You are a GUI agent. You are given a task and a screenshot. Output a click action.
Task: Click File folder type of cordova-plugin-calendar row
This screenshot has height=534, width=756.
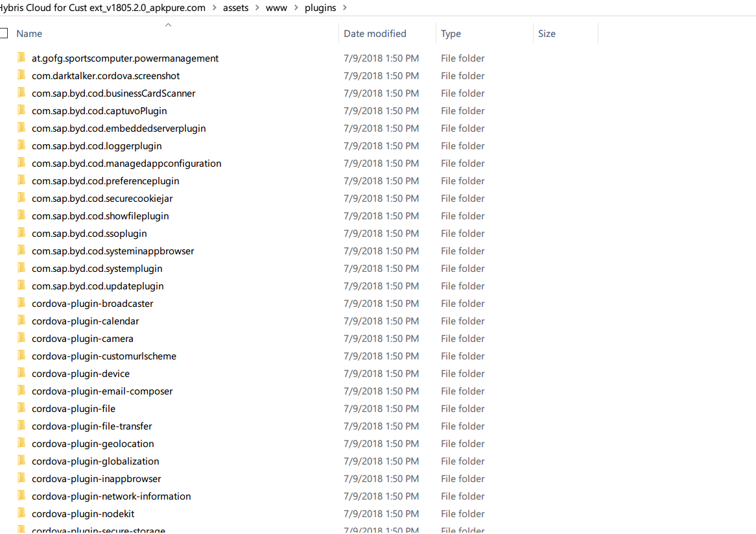pyautogui.click(x=462, y=321)
